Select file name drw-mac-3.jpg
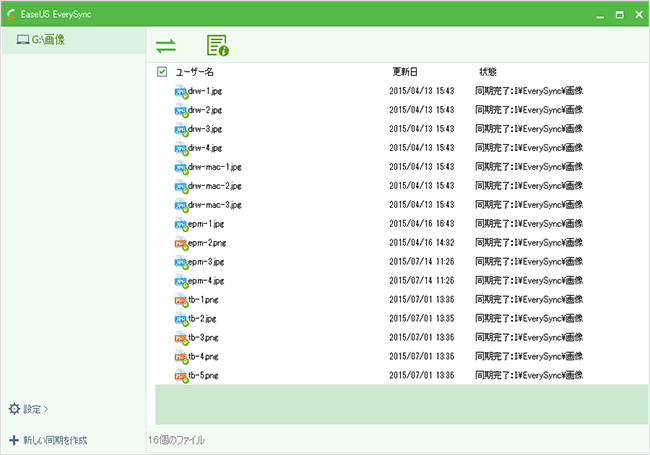The height and width of the screenshot is (455, 650). [215, 205]
